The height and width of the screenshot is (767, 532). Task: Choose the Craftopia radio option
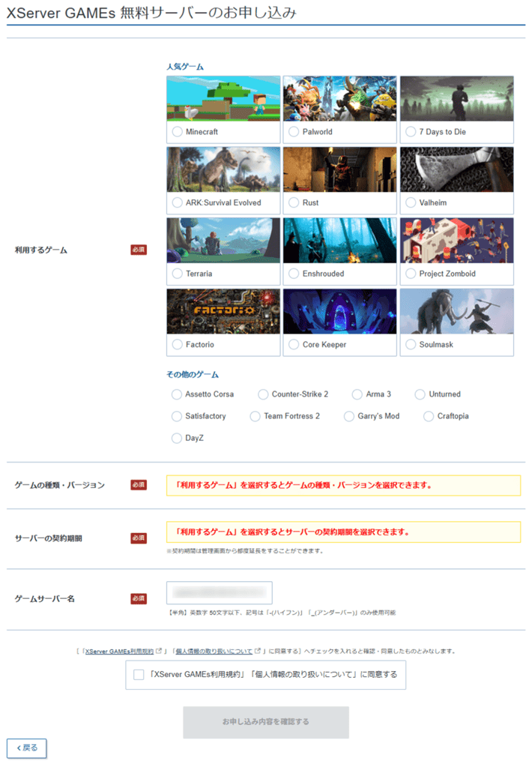point(429,416)
